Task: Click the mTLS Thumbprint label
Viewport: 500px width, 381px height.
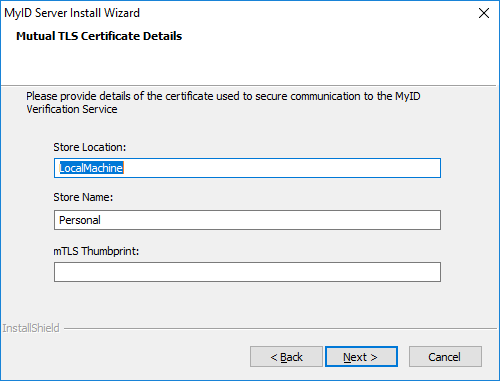Action: 96,251
